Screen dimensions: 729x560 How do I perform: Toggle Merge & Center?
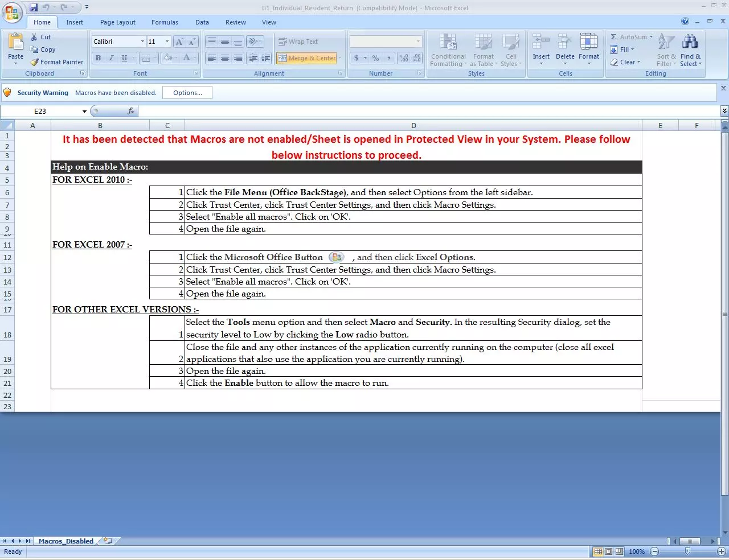pyautogui.click(x=307, y=58)
